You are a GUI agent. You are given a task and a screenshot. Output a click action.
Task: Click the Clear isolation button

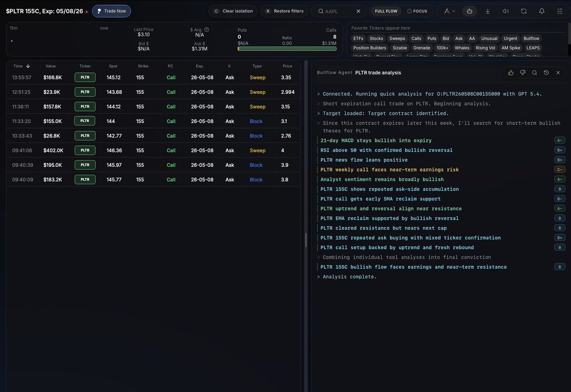click(233, 11)
